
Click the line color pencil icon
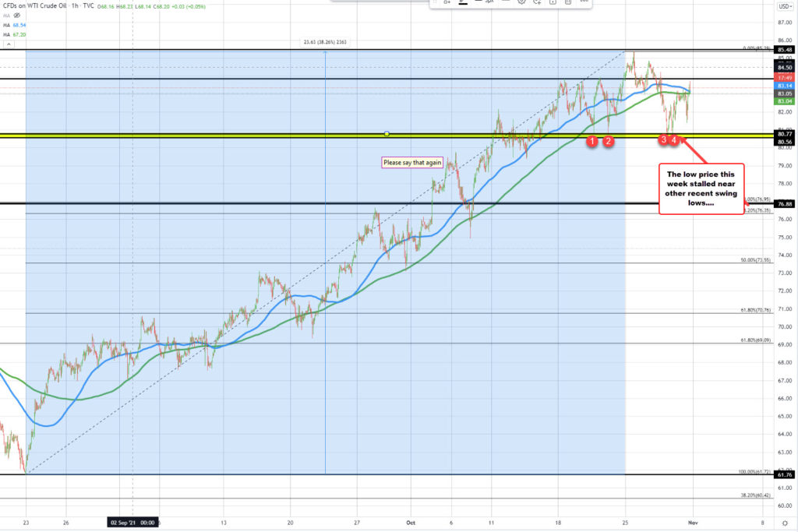(463, 2)
